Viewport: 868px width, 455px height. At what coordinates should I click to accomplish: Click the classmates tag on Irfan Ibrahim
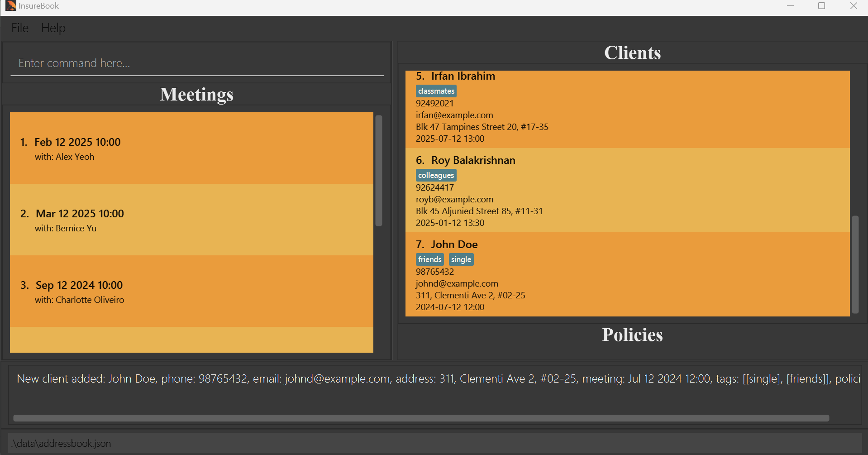[x=436, y=91]
